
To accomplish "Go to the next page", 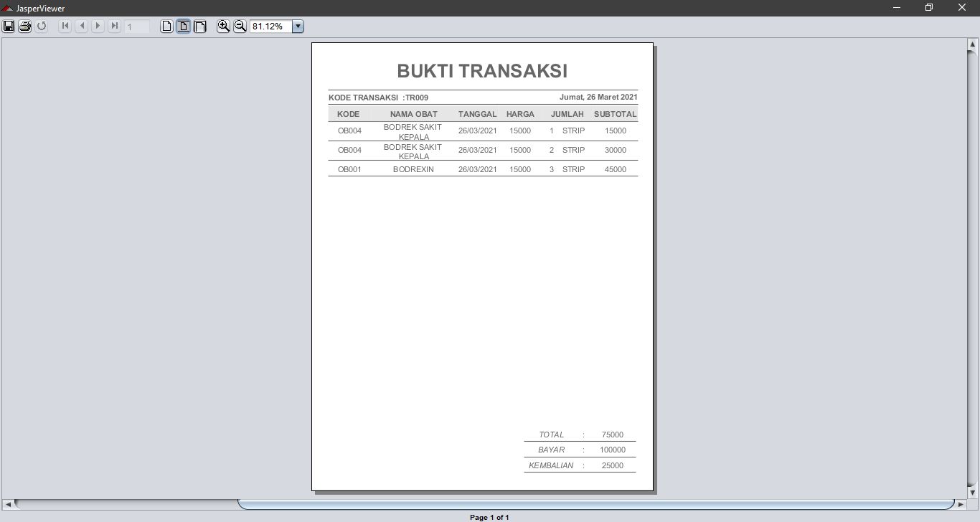I will (98, 26).
